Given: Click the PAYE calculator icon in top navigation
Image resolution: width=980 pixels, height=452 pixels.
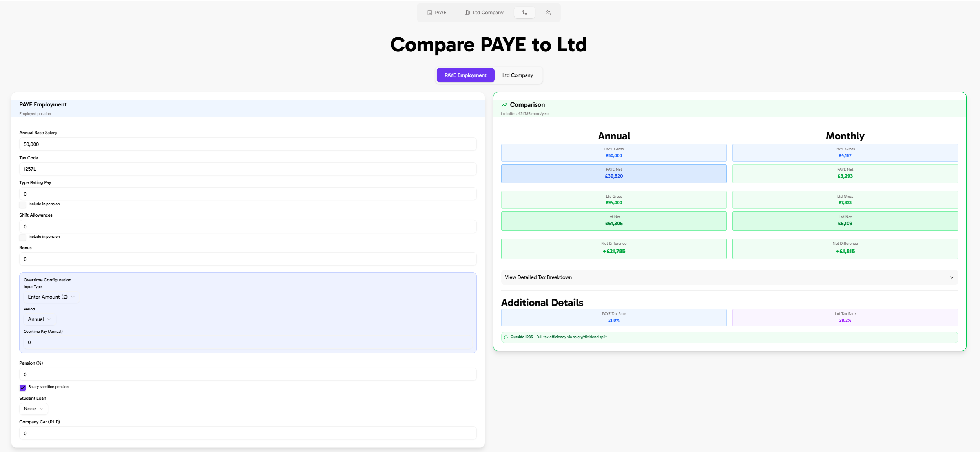Looking at the screenshot, I should coord(429,13).
